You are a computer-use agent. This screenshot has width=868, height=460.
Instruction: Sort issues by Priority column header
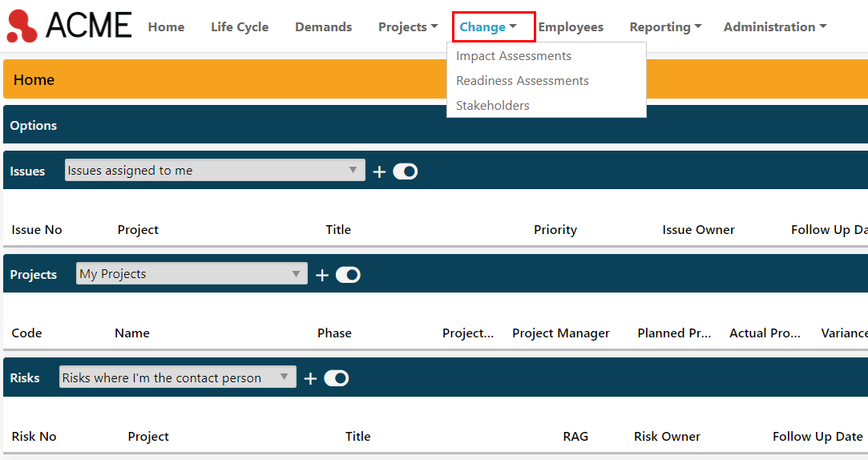(555, 230)
